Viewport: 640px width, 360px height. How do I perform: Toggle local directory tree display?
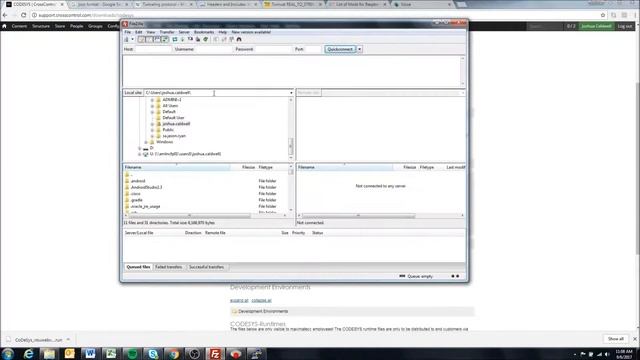[149, 40]
